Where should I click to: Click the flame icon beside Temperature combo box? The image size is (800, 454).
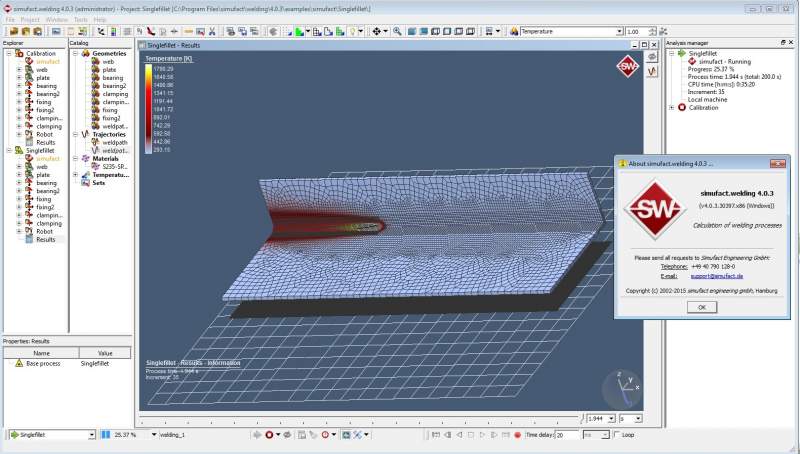click(514, 32)
